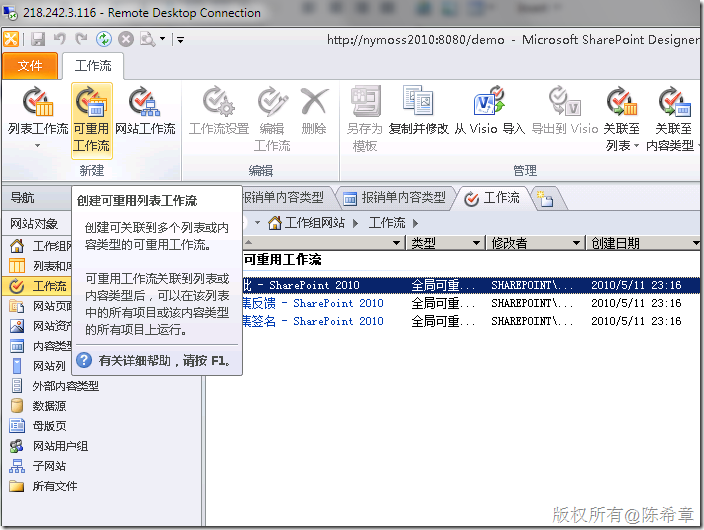Click the 关联至内容类型 ribbon icon
Image resolution: width=704 pixels, height=530 pixels.
coord(674,101)
